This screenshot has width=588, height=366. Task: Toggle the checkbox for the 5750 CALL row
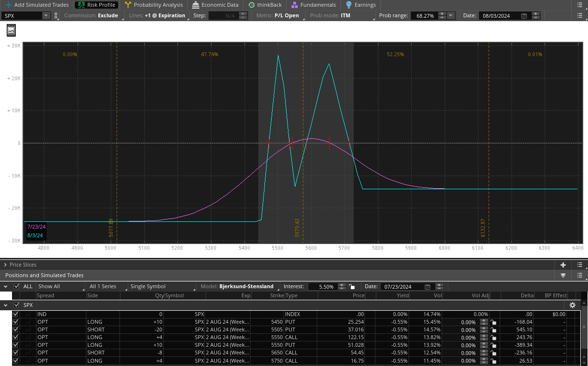[16, 361]
